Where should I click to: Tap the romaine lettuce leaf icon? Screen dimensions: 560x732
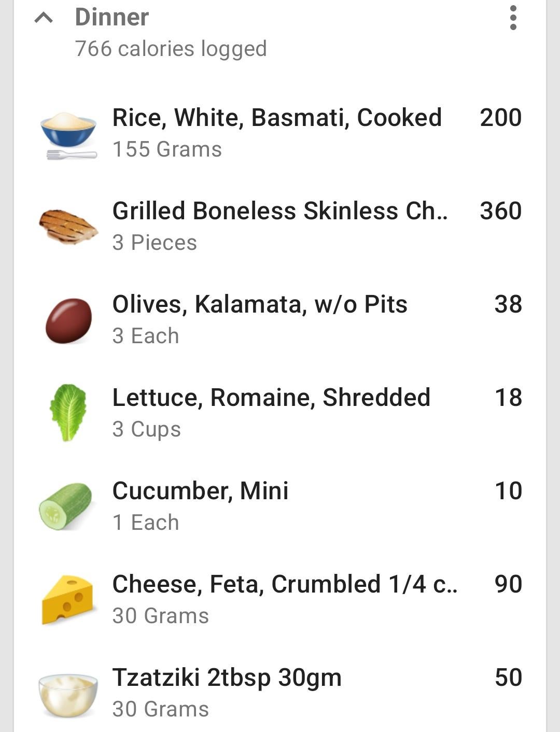pos(68,413)
